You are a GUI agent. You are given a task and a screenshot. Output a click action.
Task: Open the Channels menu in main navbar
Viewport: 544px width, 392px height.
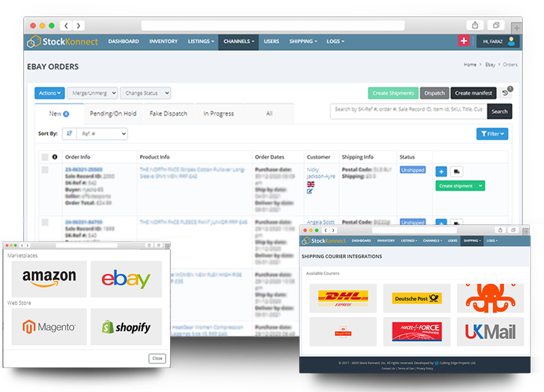click(x=239, y=41)
